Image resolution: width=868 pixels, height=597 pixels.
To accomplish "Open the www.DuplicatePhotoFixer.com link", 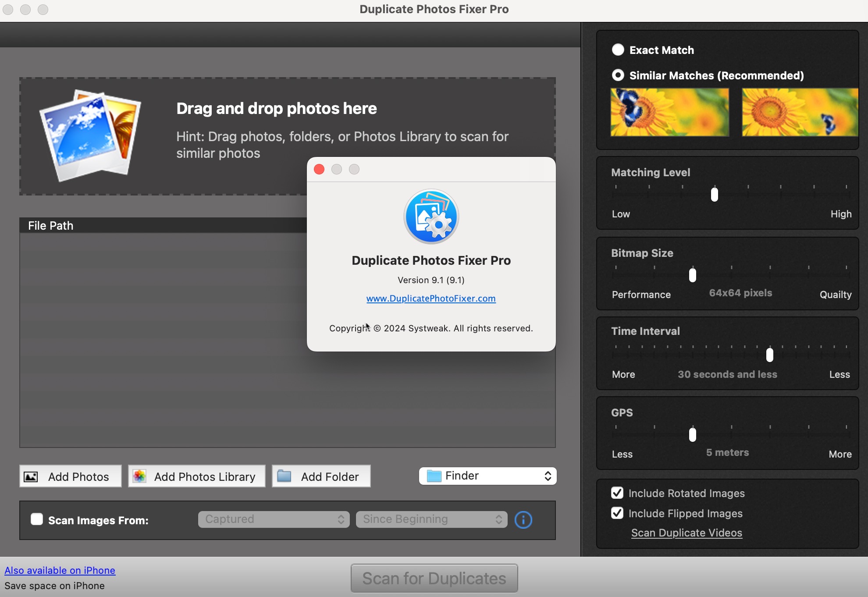I will (431, 298).
